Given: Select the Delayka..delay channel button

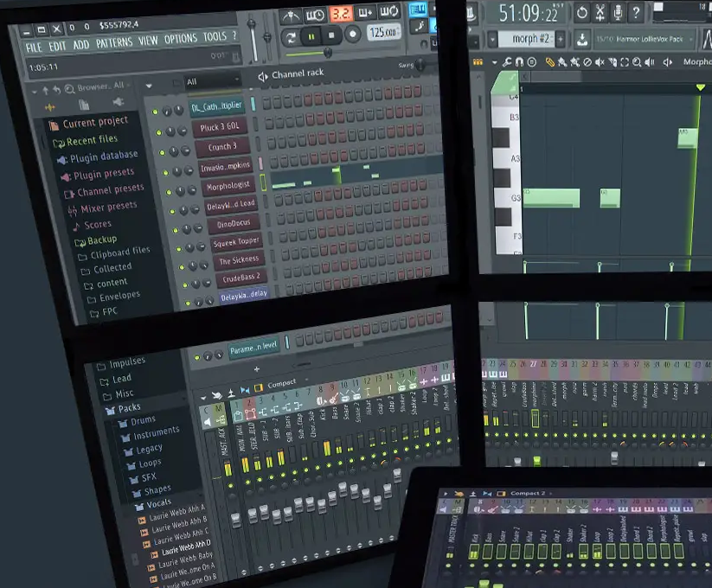Looking at the screenshot, I should (x=243, y=296).
